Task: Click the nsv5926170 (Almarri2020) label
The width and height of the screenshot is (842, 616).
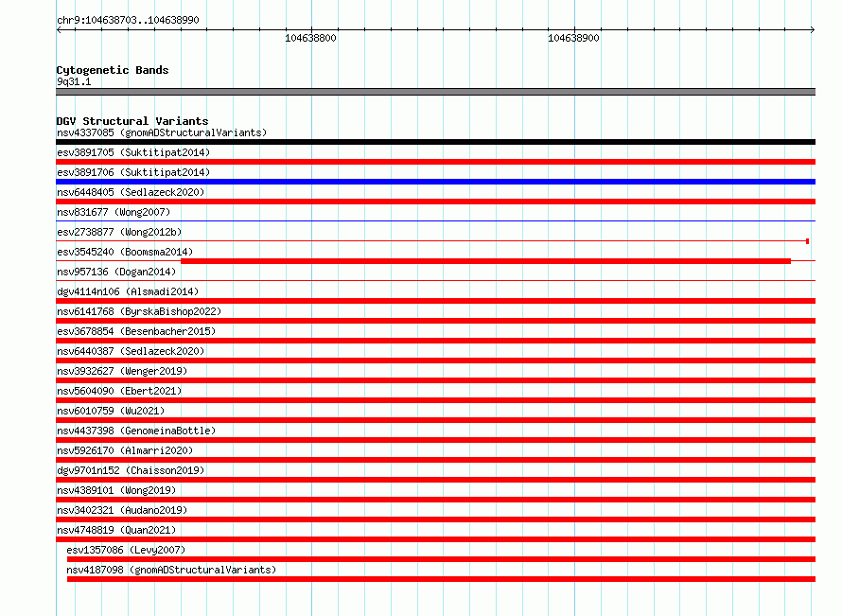Action: pyautogui.click(x=125, y=450)
